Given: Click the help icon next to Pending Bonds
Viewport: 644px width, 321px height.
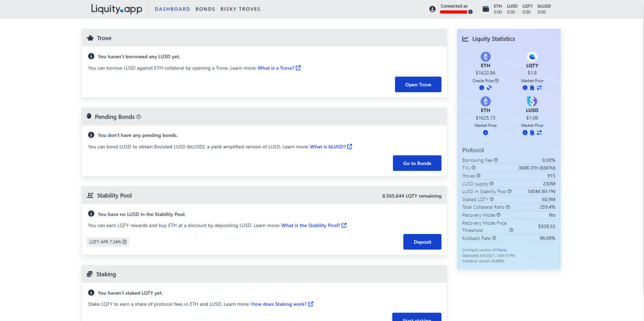Looking at the screenshot, I should pos(139,117).
